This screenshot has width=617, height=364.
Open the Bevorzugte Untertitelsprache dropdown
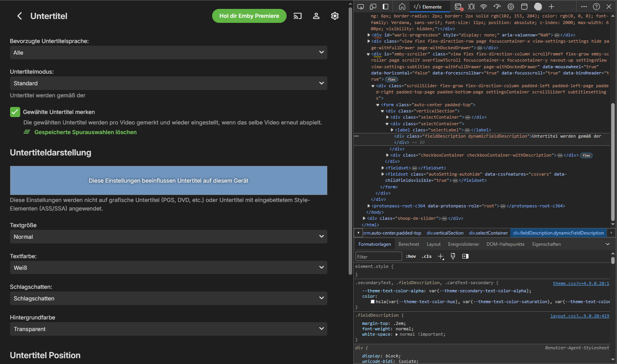pos(168,53)
